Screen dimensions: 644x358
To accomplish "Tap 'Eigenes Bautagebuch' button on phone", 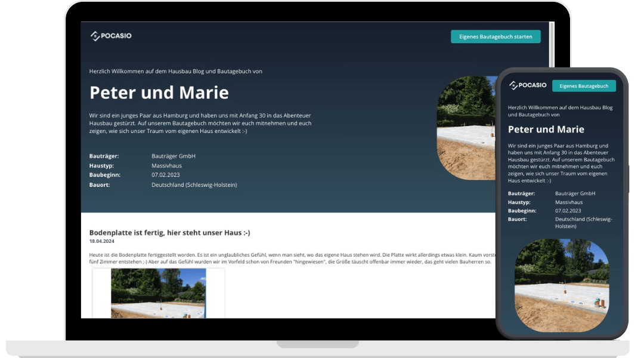I will [584, 86].
